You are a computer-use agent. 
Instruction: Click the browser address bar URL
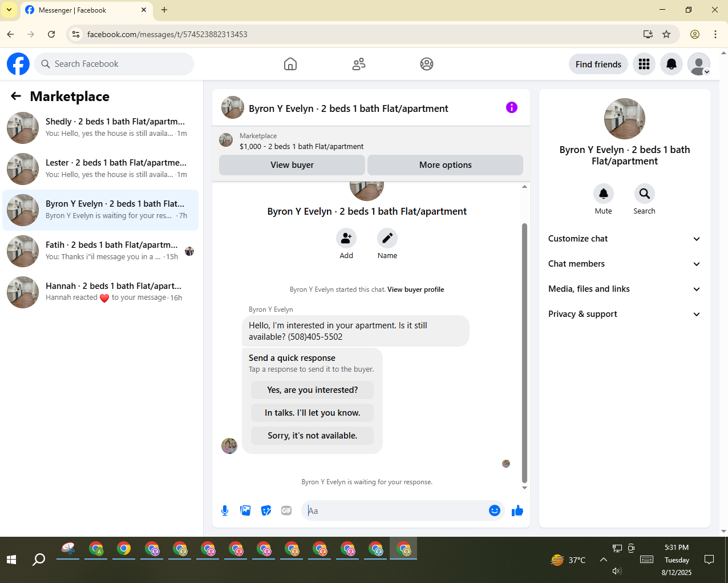point(167,34)
